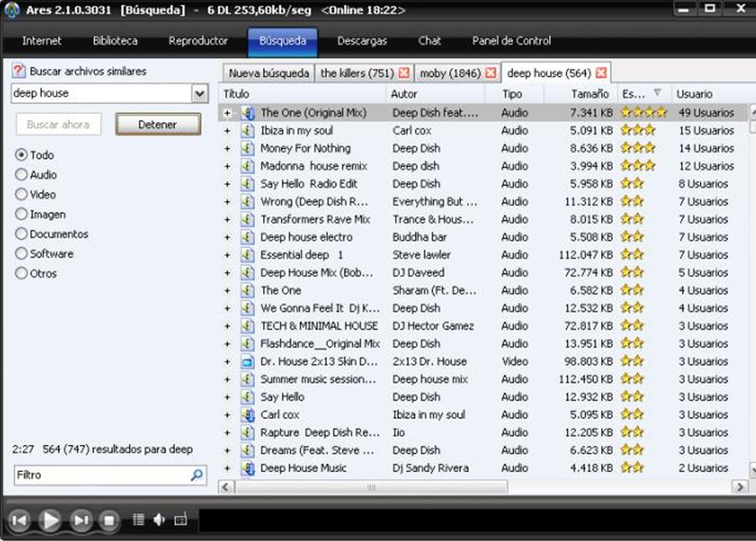Click the horizontal scrollbar thumb under results
Screen dimensions: 756x541
(x=371, y=488)
